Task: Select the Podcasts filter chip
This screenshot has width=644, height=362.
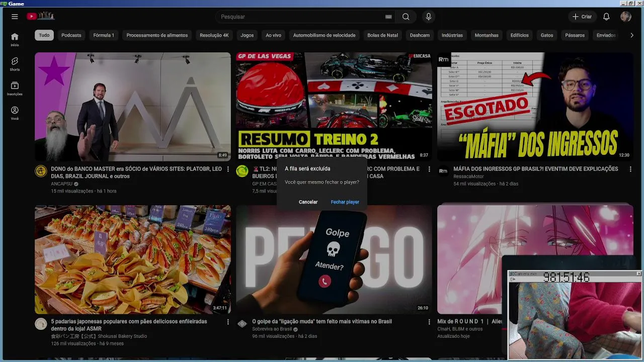Action: 71,35
